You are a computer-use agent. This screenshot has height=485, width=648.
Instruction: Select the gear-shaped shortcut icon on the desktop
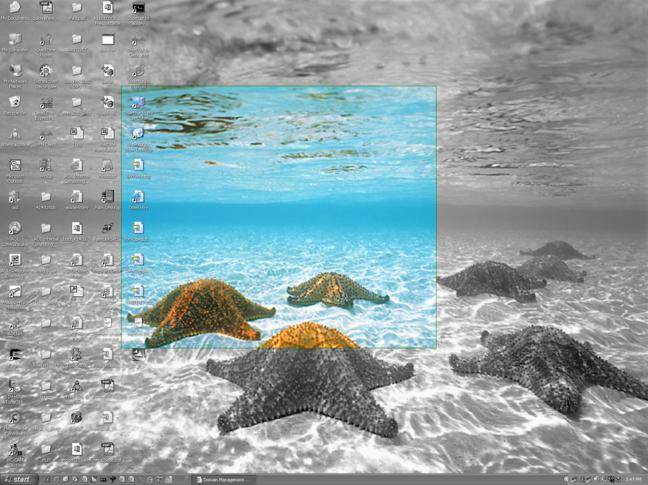tap(45, 71)
